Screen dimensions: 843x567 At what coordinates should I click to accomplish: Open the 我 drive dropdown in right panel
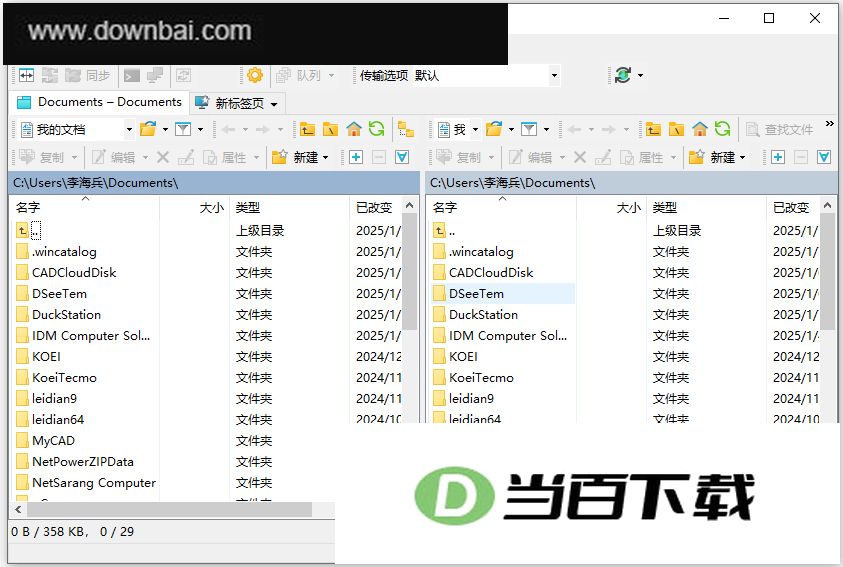coord(475,130)
